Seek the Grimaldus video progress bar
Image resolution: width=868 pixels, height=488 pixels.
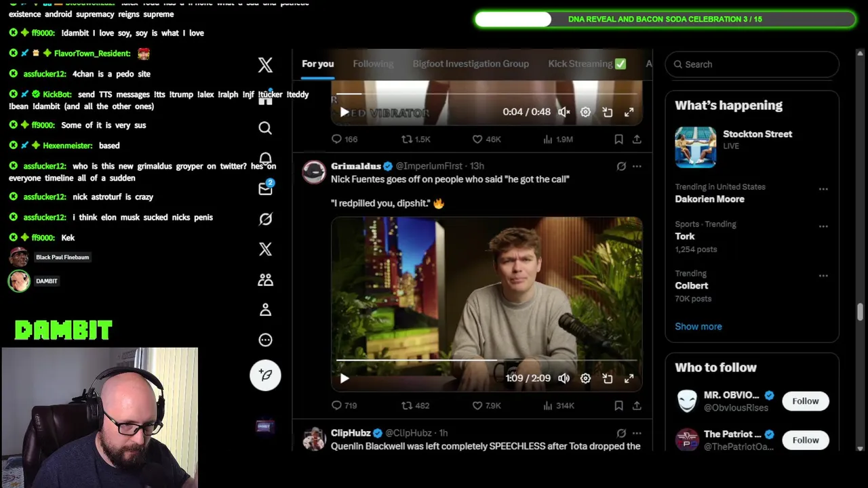486,361
